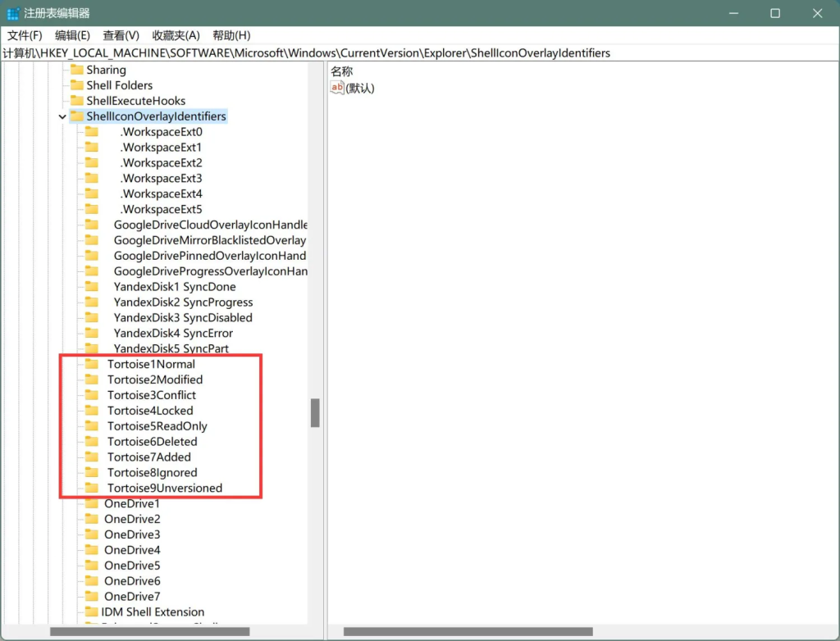Select the GoogleDriveCloudOverlayIconHandle key name
The height and width of the screenshot is (641, 840).
click(x=211, y=225)
